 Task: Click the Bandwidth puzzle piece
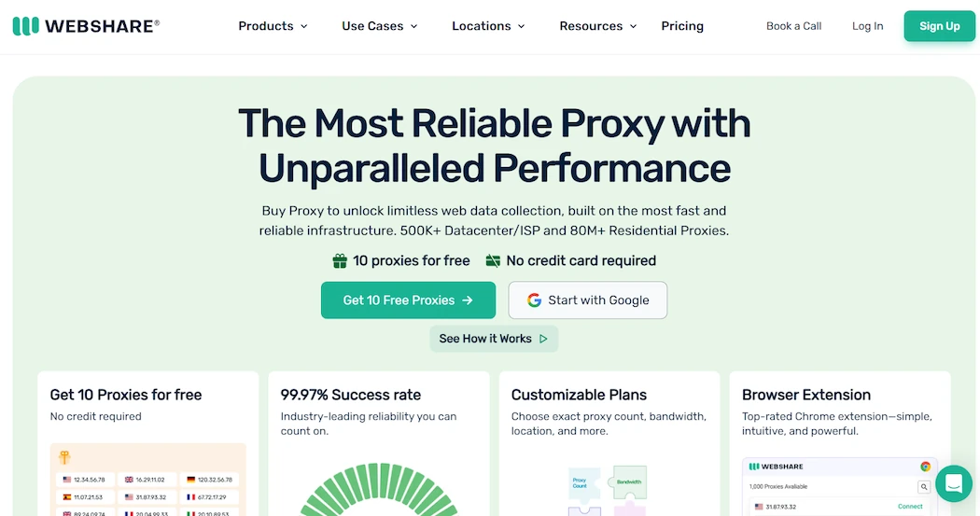pyautogui.click(x=631, y=481)
